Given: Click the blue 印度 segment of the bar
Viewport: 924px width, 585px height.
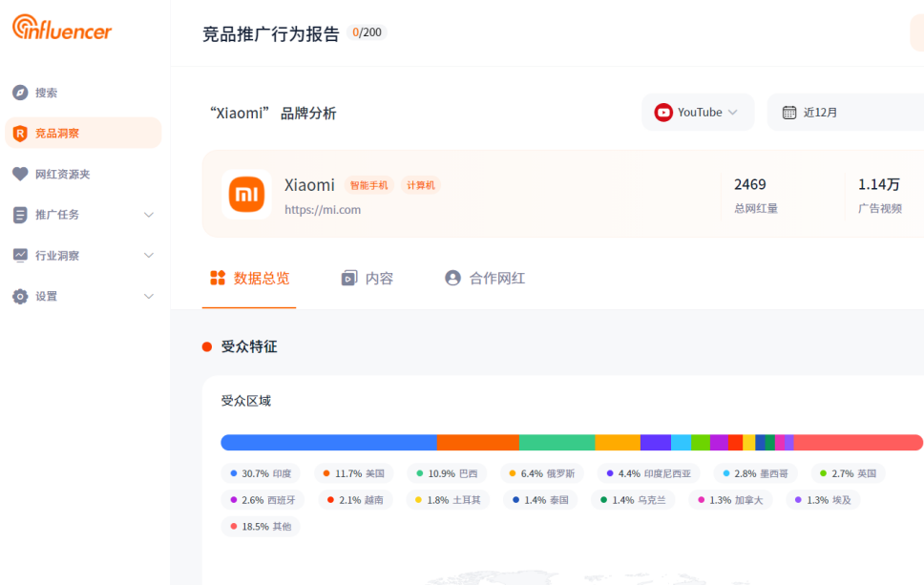Looking at the screenshot, I should pyautogui.click(x=328, y=443).
